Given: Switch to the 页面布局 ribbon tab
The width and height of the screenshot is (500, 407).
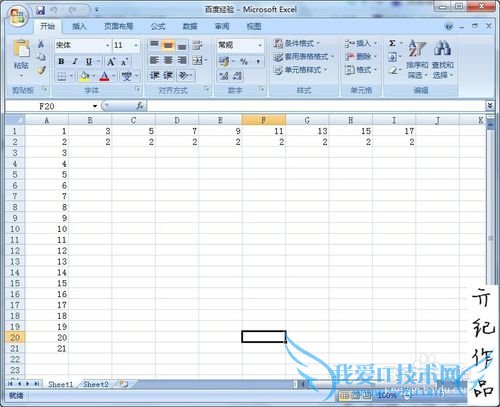Looking at the screenshot, I should tap(118, 26).
